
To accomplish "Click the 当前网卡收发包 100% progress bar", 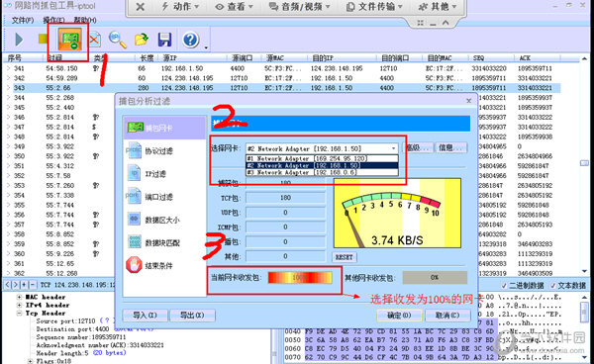I will (300, 277).
